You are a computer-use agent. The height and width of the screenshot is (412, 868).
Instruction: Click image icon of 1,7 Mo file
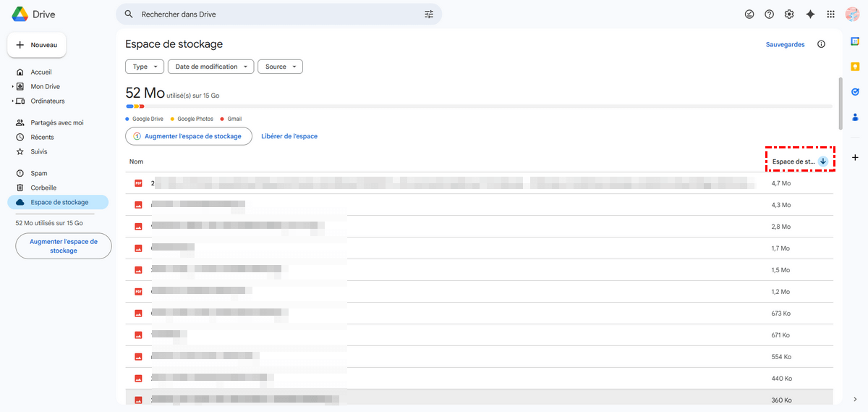(137, 248)
